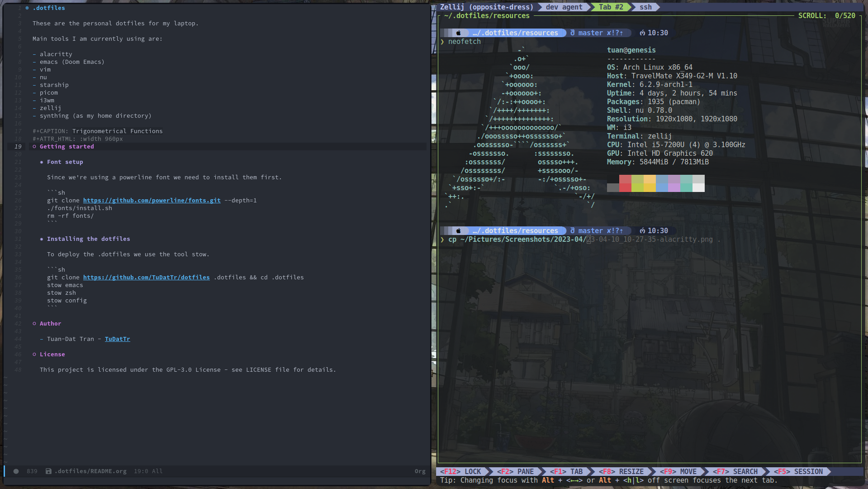Click the Uptime line in neofetch output
Image resolution: width=868 pixels, height=489 pixels.
coord(672,93)
